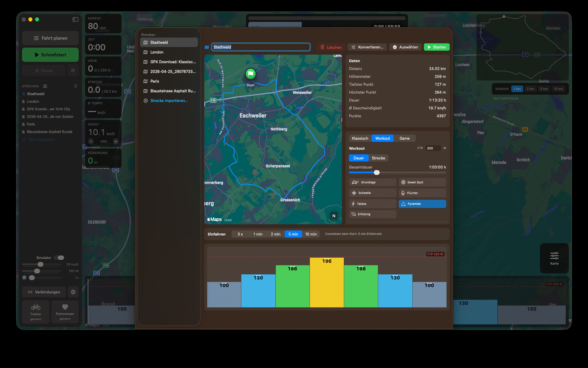Toggle the sidebar panel icon
This screenshot has height=368, width=588.
coord(75,19)
